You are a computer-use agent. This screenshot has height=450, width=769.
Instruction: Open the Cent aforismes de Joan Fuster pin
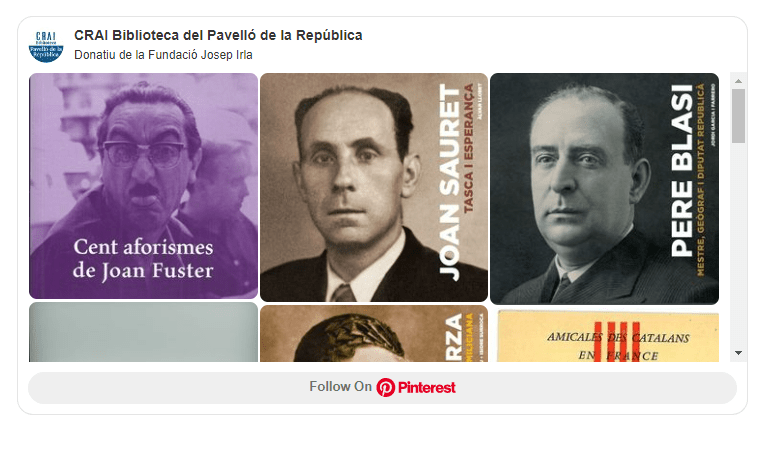pyautogui.click(x=143, y=186)
